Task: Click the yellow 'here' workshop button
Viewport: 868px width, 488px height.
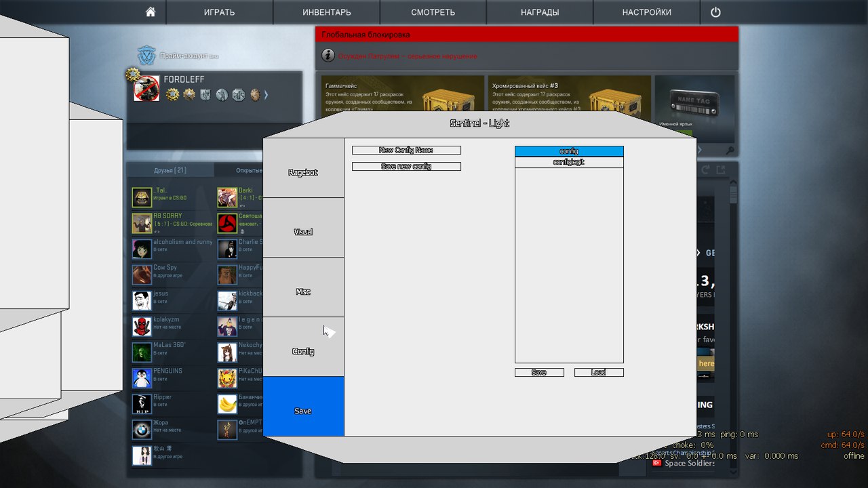Action: pyautogui.click(x=706, y=363)
